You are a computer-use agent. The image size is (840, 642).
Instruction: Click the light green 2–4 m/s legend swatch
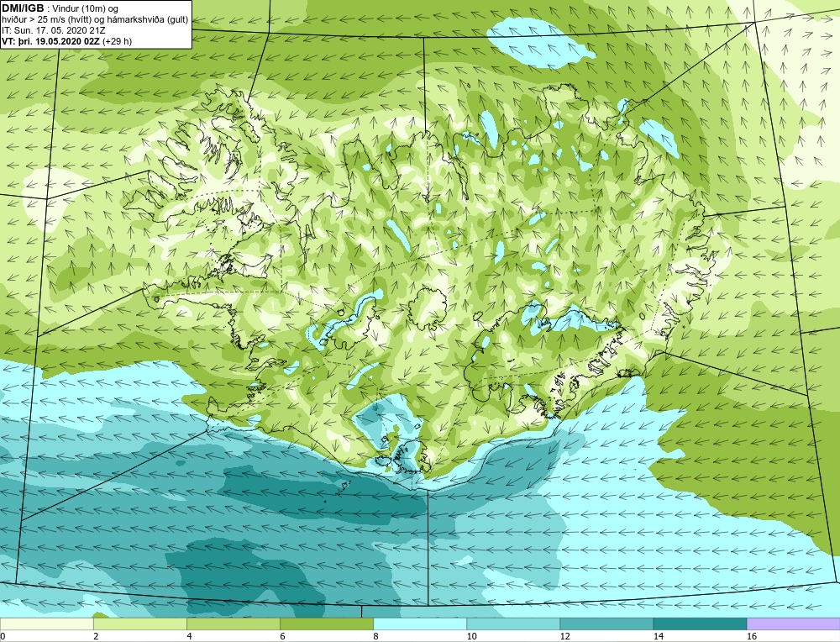point(139,624)
